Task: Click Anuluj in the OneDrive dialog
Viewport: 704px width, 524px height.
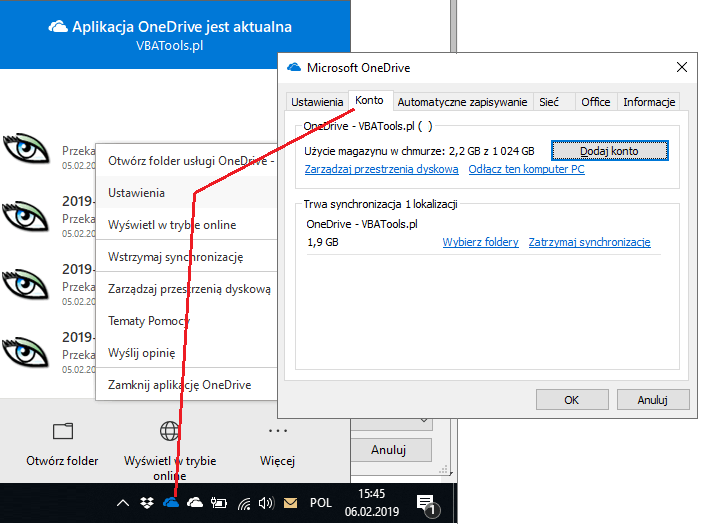Action: coord(653,400)
